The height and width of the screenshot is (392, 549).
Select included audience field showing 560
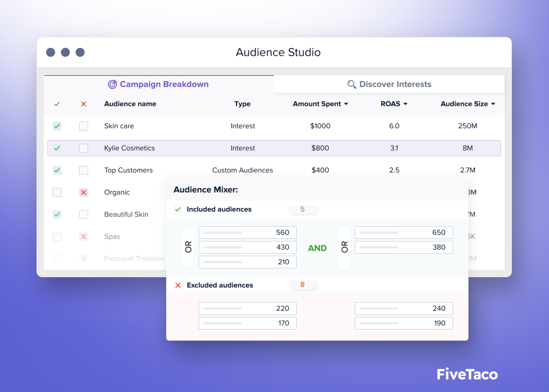coord(248,232)
